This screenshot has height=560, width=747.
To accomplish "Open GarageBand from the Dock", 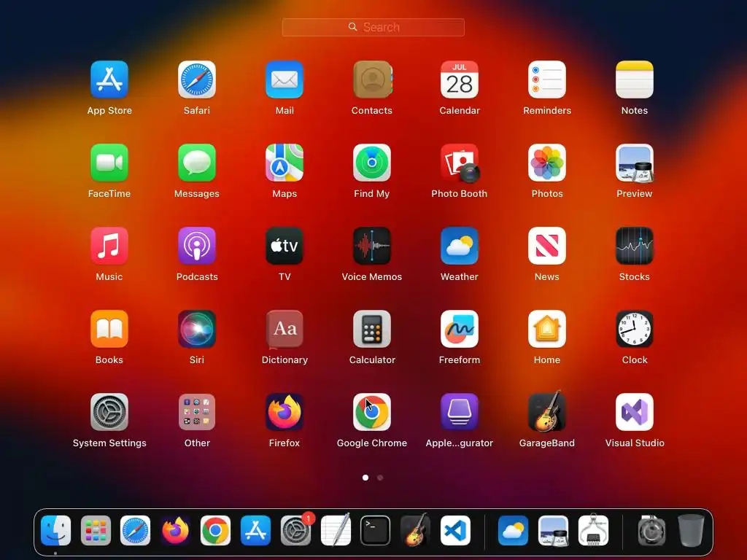I will [415, 529].
